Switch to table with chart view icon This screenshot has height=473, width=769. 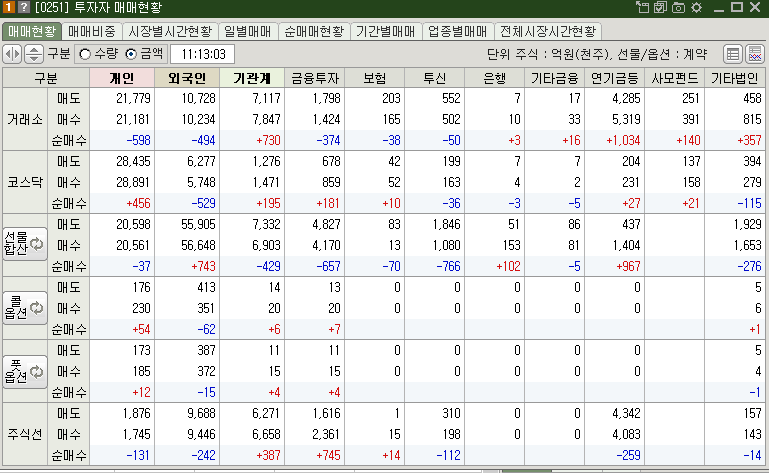755,54
